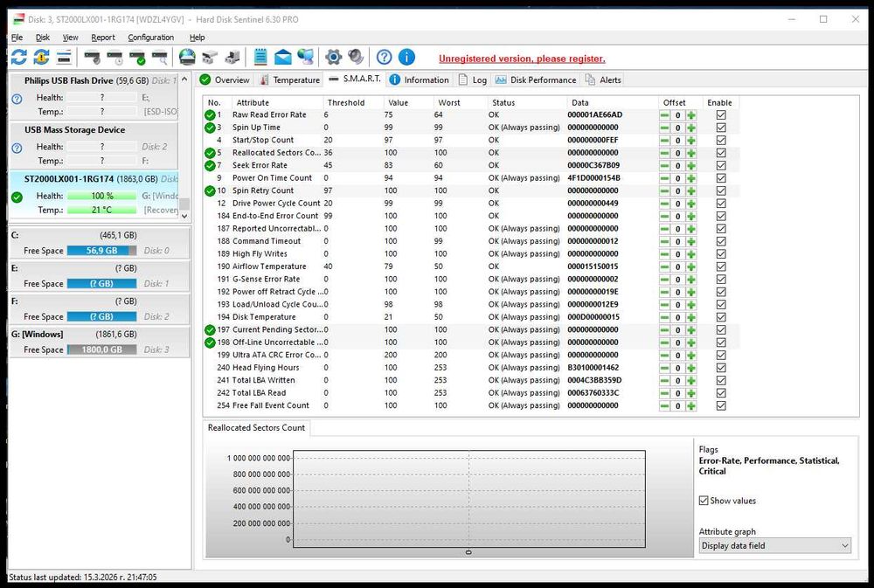
Task: Click the C: free space bar showing 56,9 GB
Action: 102,251
